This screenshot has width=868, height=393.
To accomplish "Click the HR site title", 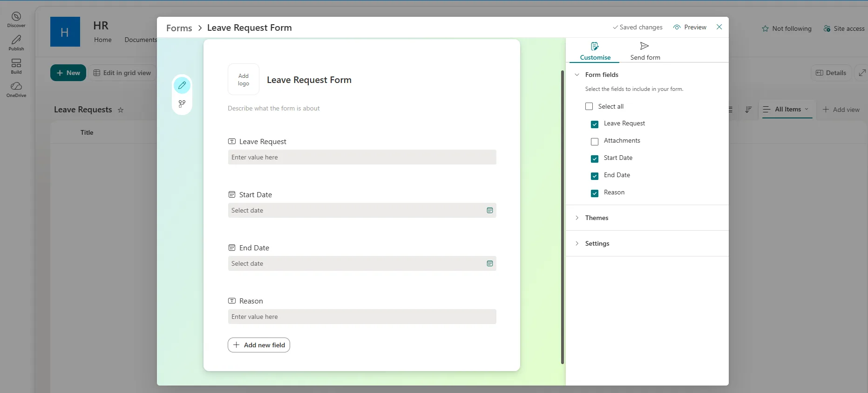I will pos(101,26).
